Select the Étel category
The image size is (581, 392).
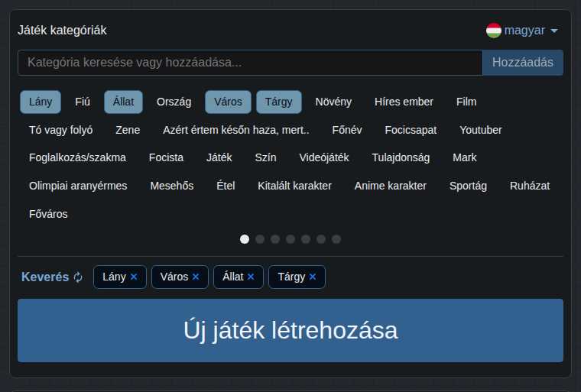(226, 186)
